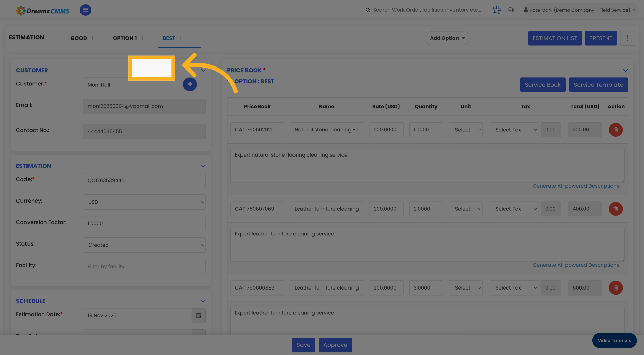Open the calendar picker for Estimation Date
Viewport: 644px width, 355px height.
(x=198, y=316)
